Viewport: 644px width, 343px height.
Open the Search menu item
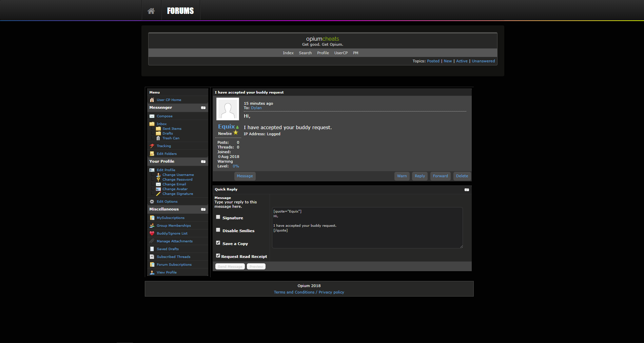tap(305, 53)
